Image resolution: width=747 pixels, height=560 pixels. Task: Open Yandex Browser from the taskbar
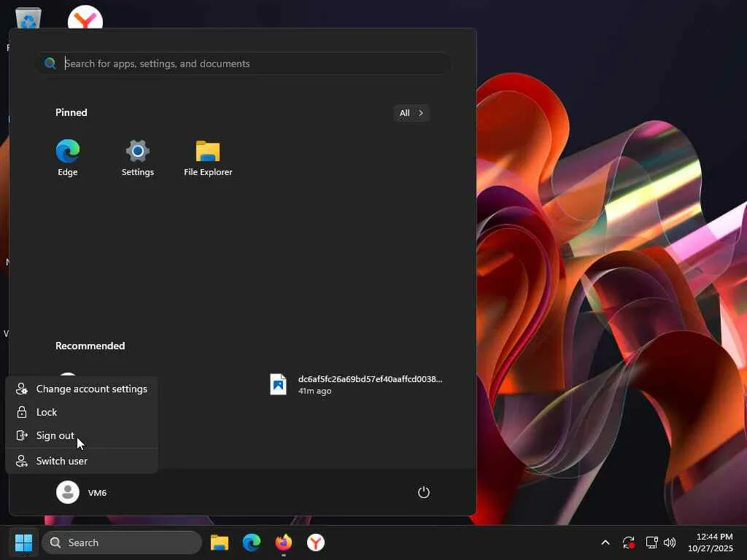coord(315,542)
